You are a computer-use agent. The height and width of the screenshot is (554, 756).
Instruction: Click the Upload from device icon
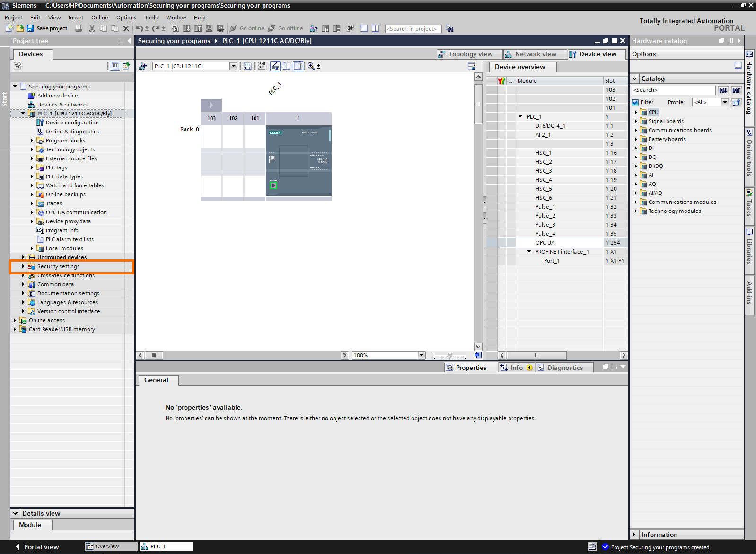pos(198,28)
